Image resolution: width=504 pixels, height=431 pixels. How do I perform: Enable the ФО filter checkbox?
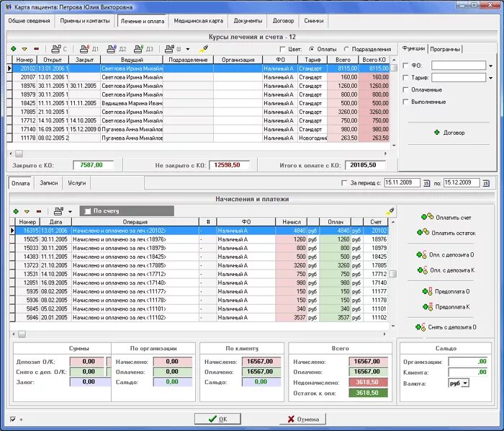(405, 66)
